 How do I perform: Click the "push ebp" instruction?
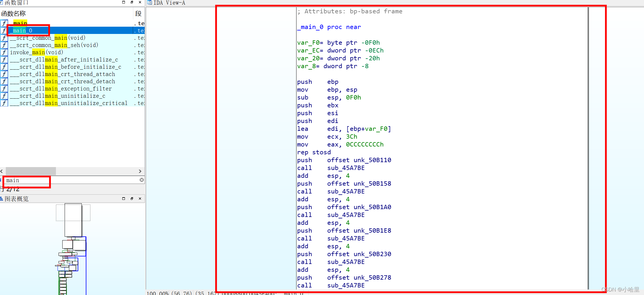(x=318, y=82)
